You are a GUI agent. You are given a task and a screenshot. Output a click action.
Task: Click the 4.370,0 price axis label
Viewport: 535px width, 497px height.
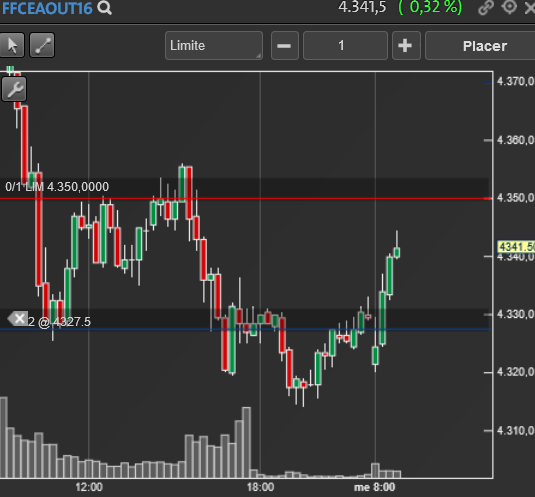(x=516, y=82)
